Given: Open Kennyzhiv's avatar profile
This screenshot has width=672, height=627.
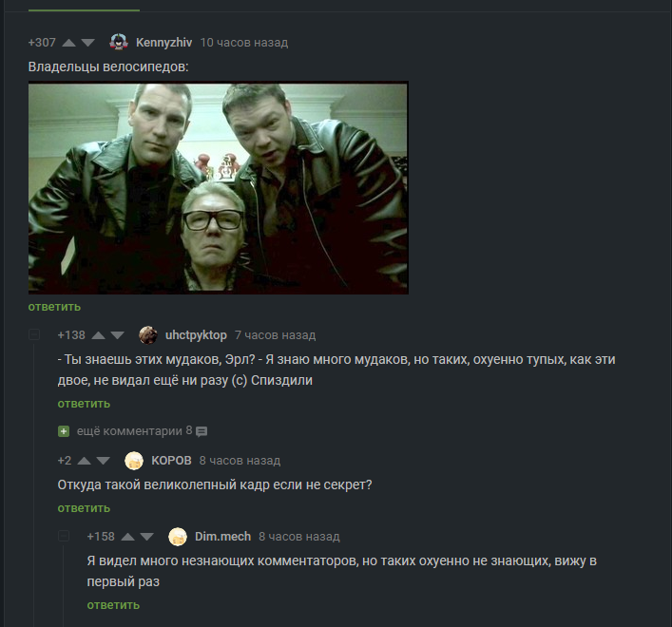Looking at the screenshot, I should [119, 42].
